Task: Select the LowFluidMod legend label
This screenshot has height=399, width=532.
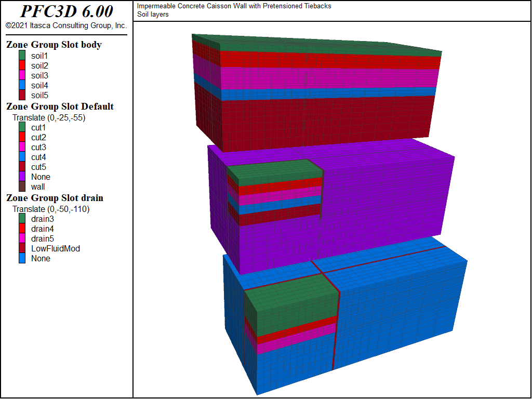Action: (55, 248)
